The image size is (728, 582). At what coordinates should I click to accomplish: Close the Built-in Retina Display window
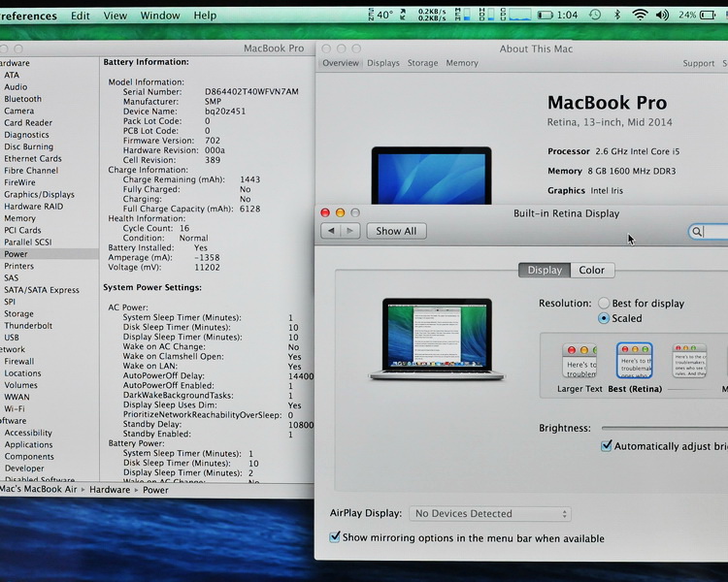325,212
